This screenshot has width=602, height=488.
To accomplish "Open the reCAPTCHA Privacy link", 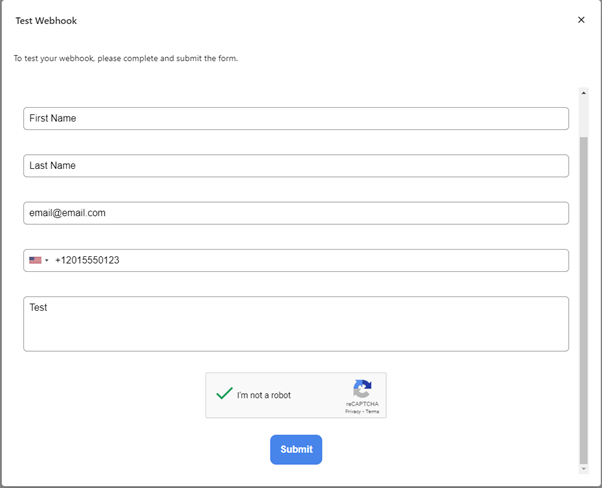I will 353,412.
